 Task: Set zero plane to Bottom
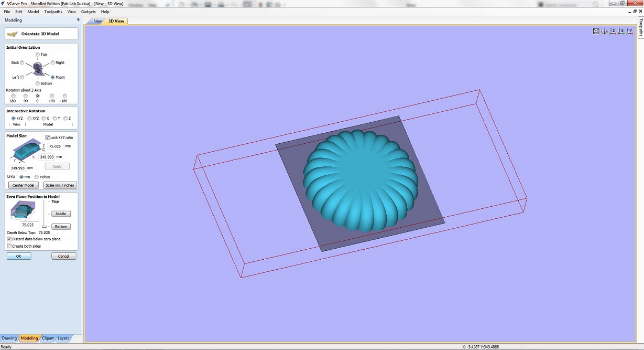pos(61,227)
